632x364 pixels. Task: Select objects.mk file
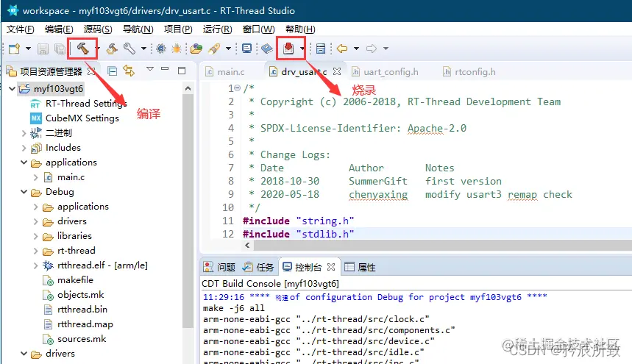[x=81, y=295]
